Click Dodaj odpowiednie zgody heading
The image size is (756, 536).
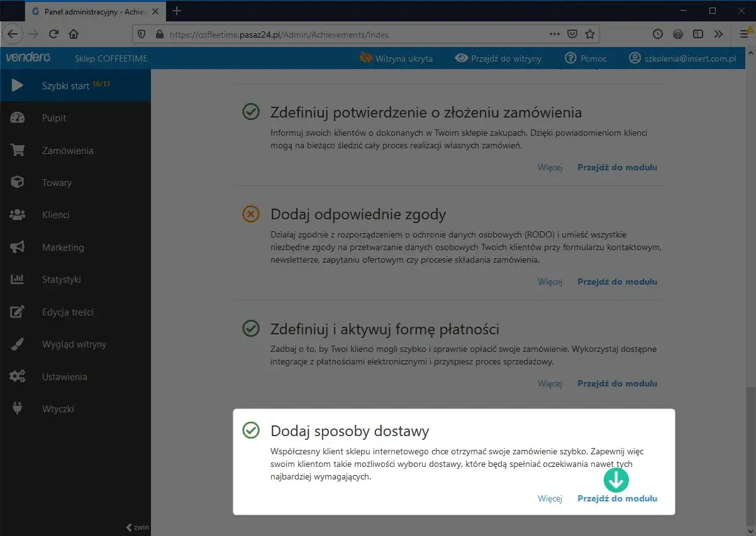coord(358,215)
